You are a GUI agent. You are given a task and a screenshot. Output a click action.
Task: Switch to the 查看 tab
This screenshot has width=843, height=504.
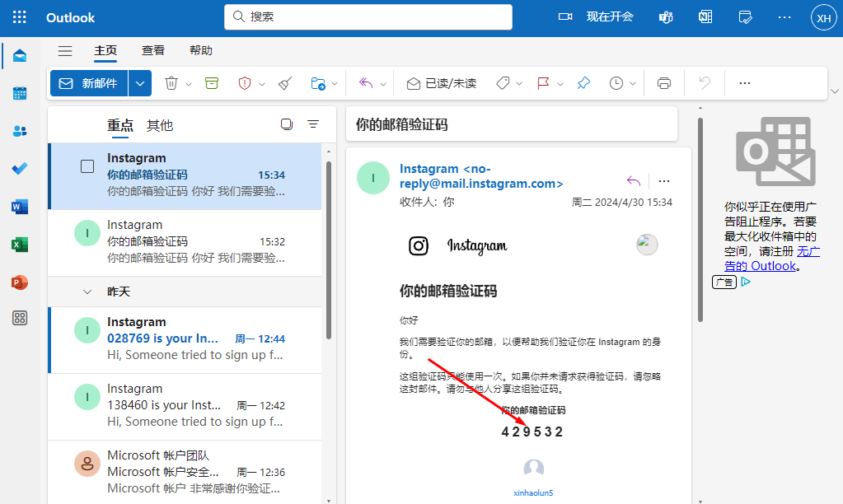coord(152,50)
